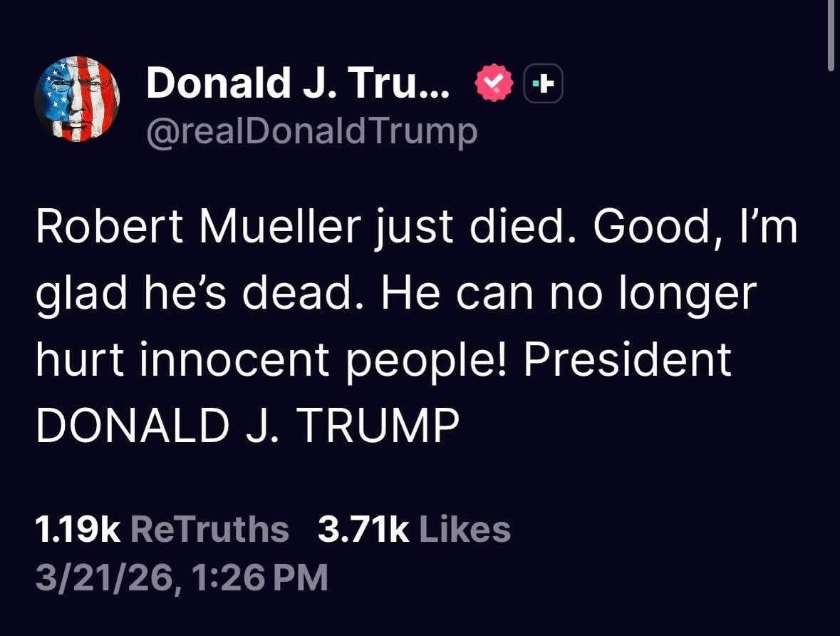This screenshot has width=840, height=636.
Task: Click the 1.19k ReTruths number
Action: click(78, 529)
